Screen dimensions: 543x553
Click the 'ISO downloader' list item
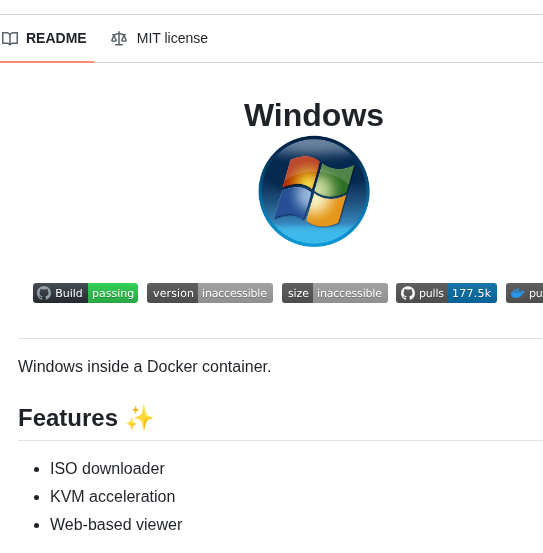(x=107, y=469)
